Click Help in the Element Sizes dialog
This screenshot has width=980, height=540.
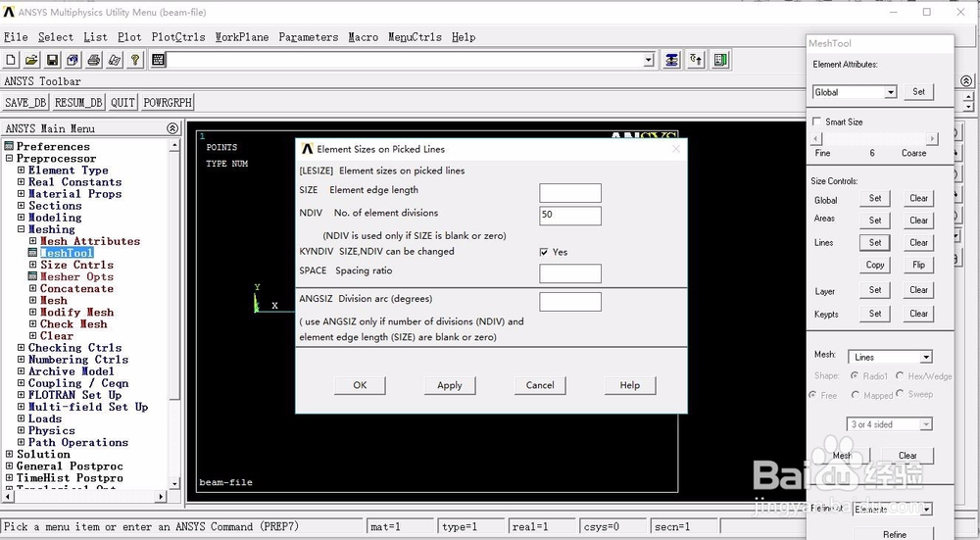point(630,385)
